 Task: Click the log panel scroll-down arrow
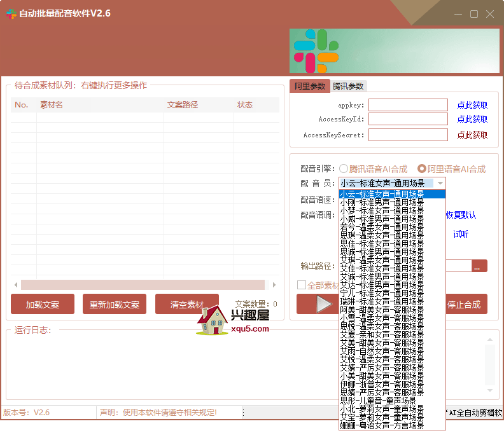[x=490, y=390]
